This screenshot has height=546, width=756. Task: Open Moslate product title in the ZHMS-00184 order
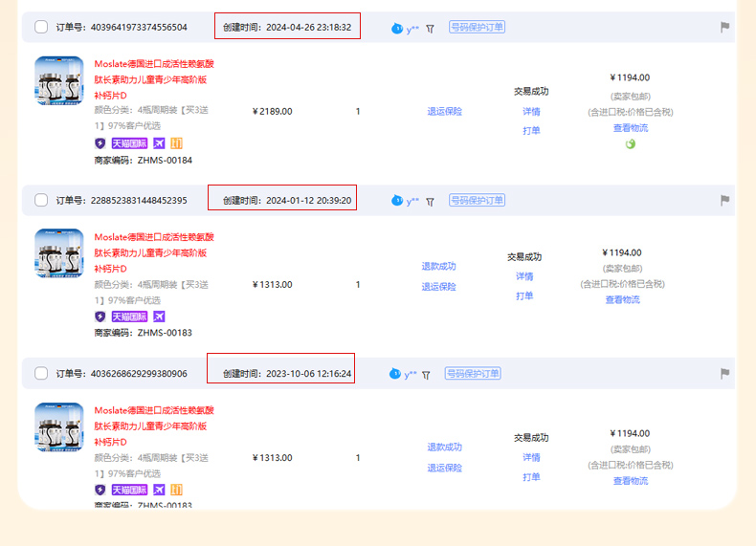154,79
